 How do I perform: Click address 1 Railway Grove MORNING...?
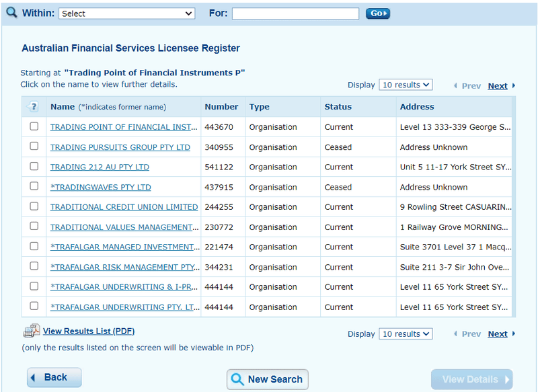click(454, 227)
